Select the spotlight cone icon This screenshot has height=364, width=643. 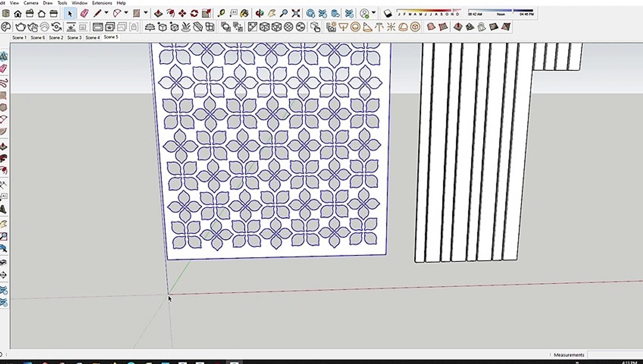click(x=367, y=27)
